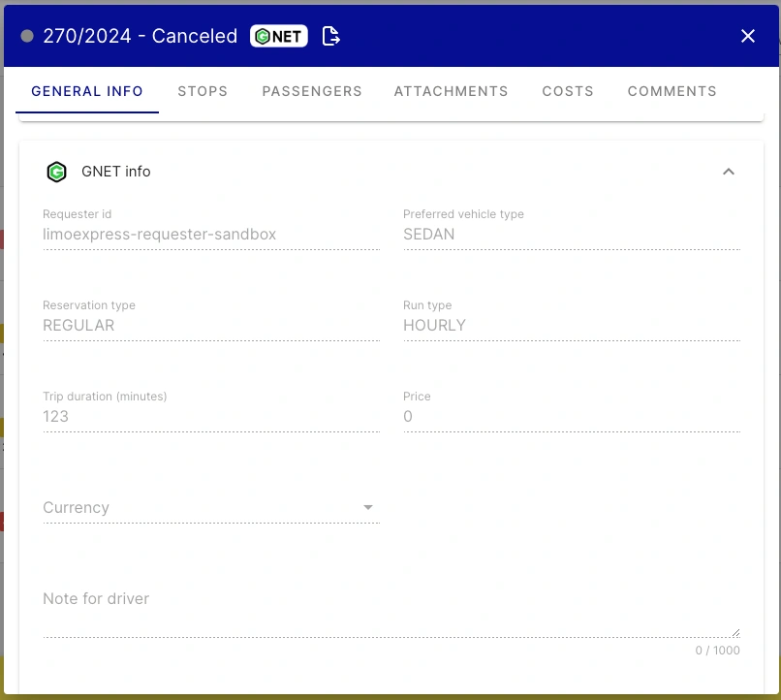
Task: Click the export document icon in header
Action: click(330, 37)
